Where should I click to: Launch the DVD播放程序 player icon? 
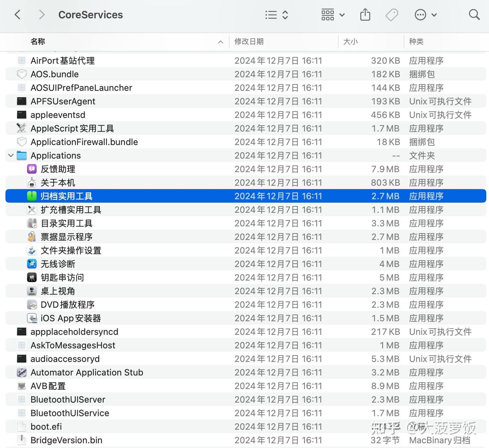pos(32,304)
